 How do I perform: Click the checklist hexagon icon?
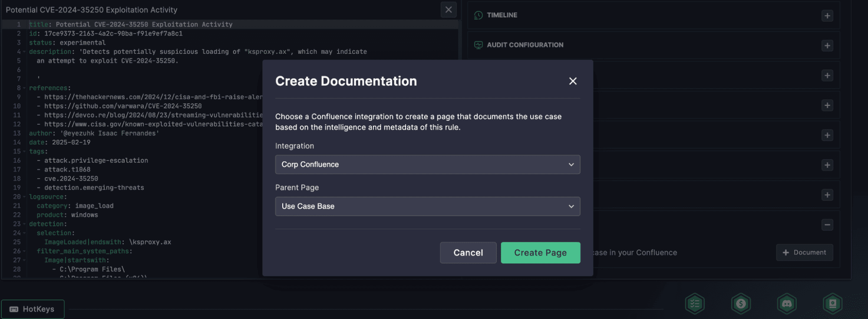pyautogui.click(x=695, y=304)
